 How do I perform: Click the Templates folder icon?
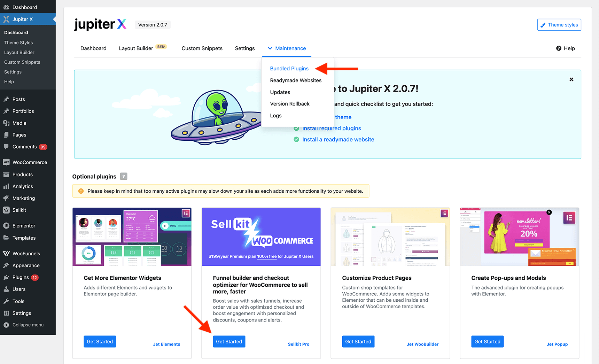[6, 238]
